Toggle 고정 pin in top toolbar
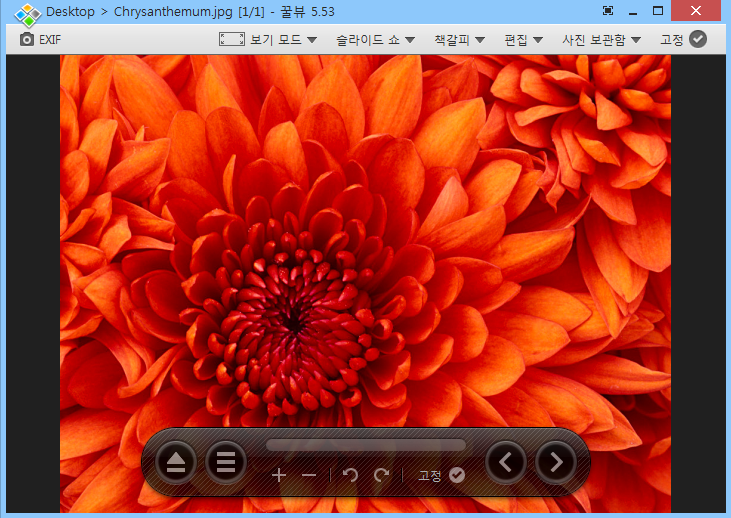This screenshot has height=518, width=731. coord(683,39)
